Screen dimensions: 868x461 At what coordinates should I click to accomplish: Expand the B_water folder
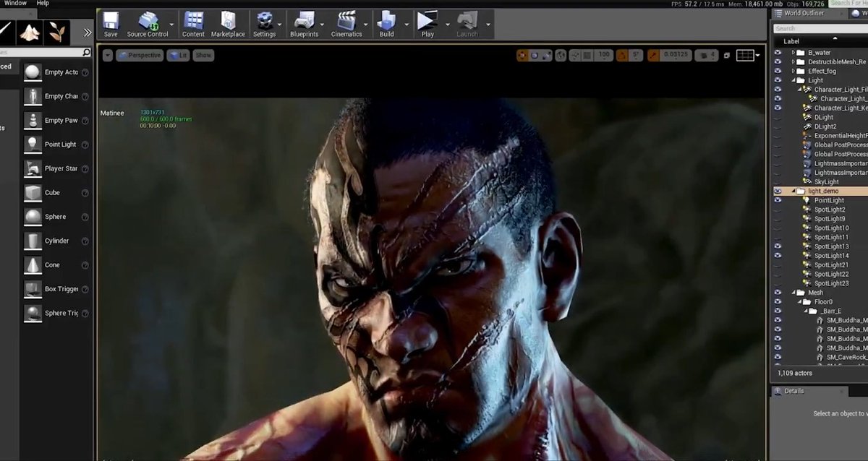(x=793, y=53)
